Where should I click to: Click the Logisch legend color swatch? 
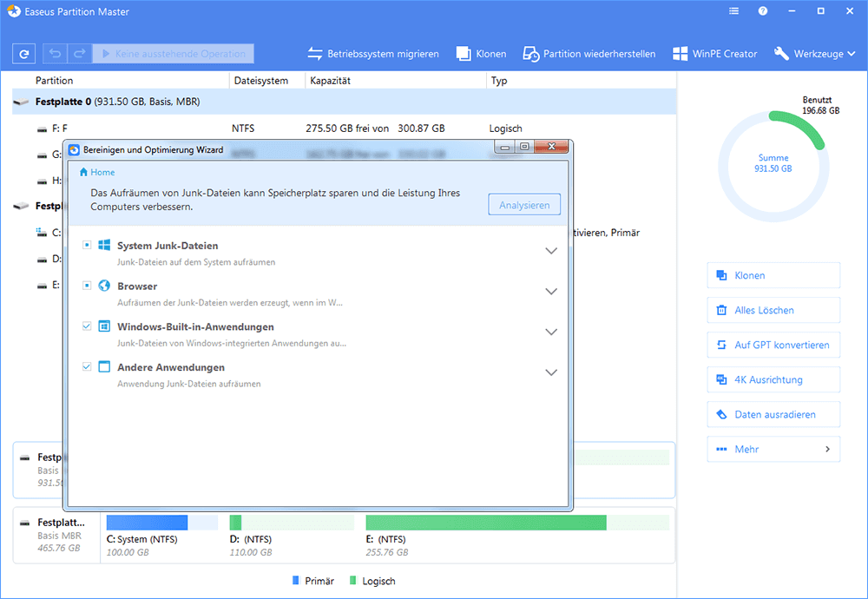pos(353,580)
